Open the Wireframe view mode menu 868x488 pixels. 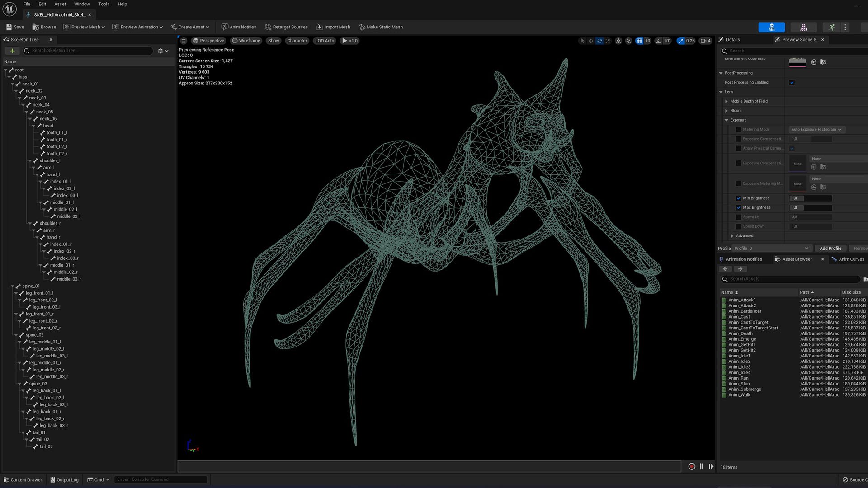[x=246, y=41]
